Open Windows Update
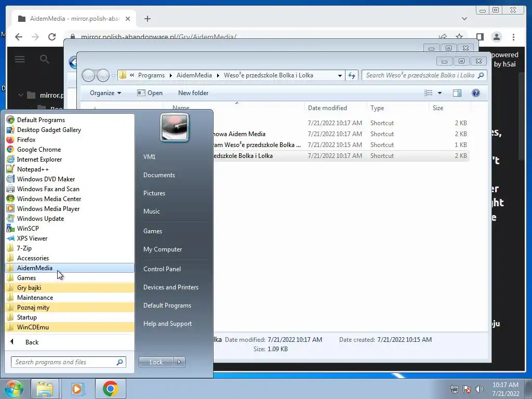The image size is (532, 399). point(70,218)
